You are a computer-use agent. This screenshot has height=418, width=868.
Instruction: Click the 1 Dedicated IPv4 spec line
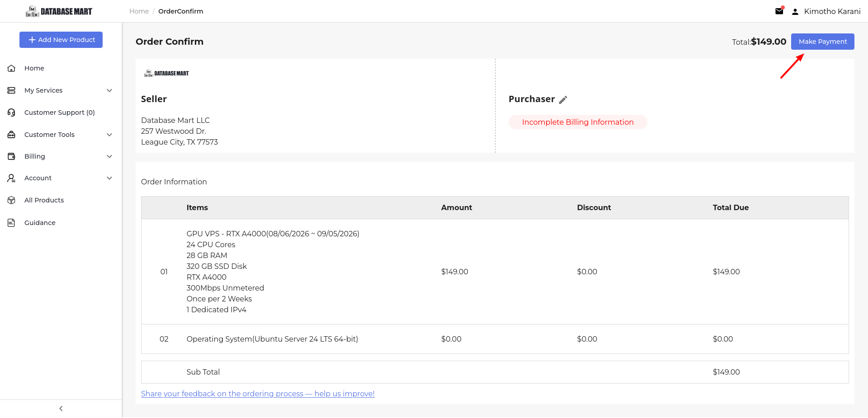click(217, 310)
